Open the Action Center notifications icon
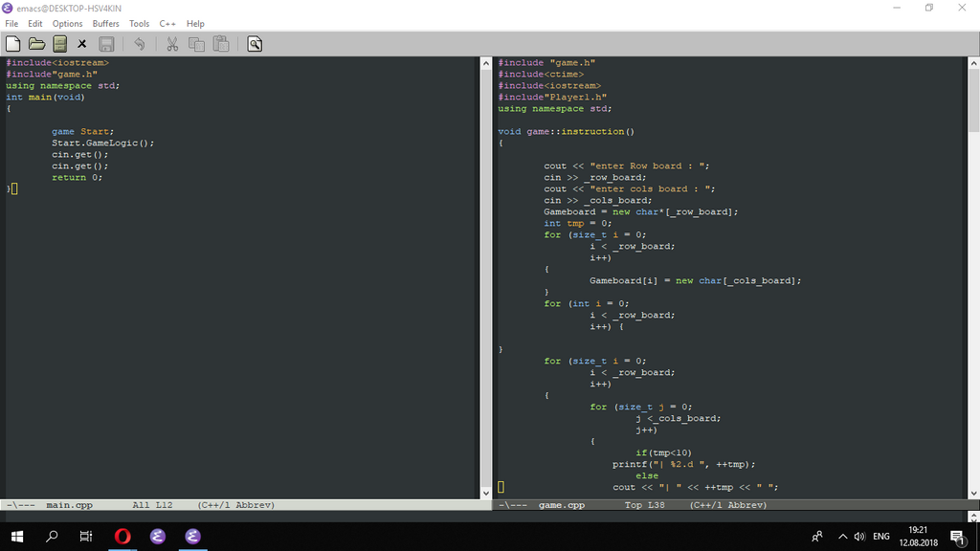This screenshot has height=551, width=980. tap(957, 537)
